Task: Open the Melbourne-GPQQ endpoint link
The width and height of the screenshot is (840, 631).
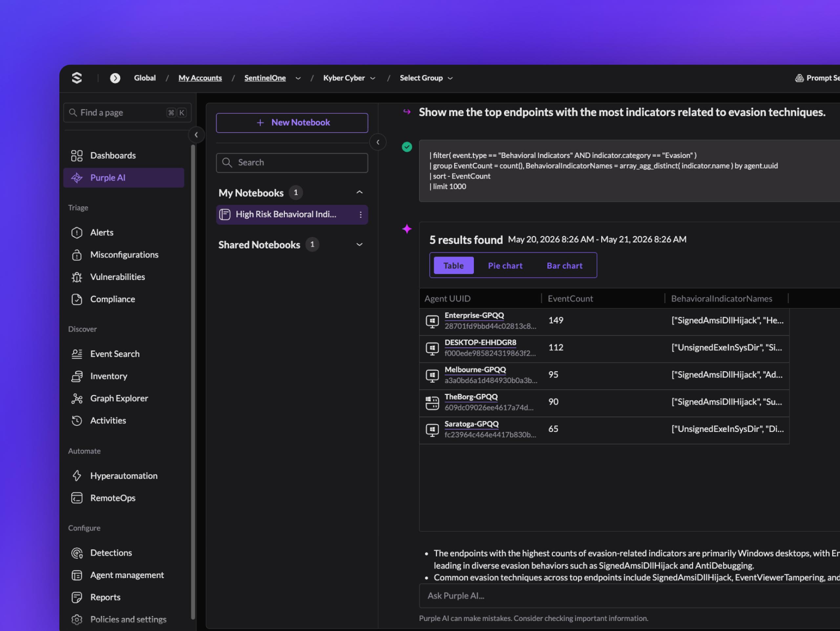Action: 475,370
